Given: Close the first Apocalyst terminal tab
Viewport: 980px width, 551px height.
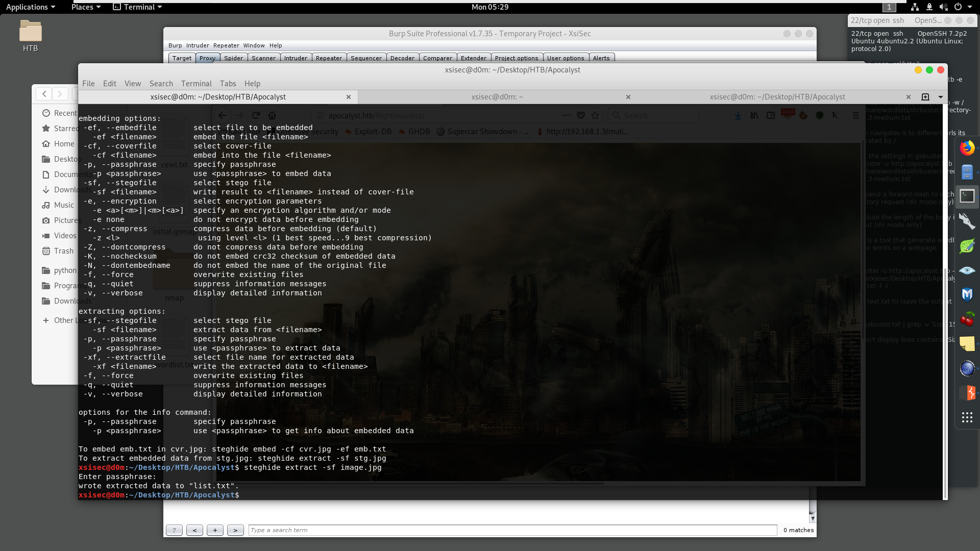Looking at the screenshot, I should tap(349, 97).
